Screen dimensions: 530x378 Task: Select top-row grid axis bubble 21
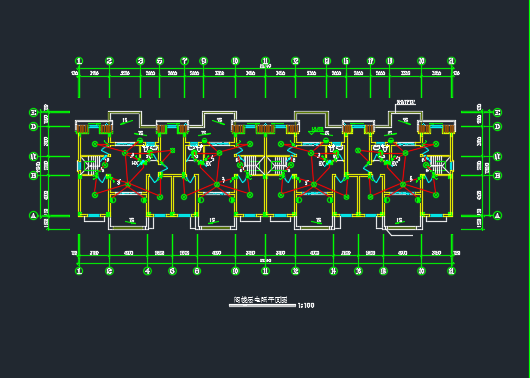coord(452,61)
